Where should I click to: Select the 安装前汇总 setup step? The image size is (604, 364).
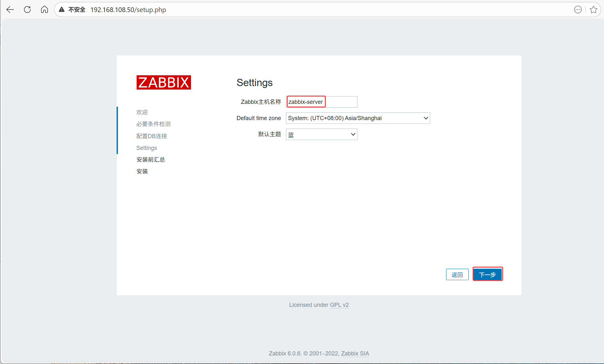coord(151,159)
